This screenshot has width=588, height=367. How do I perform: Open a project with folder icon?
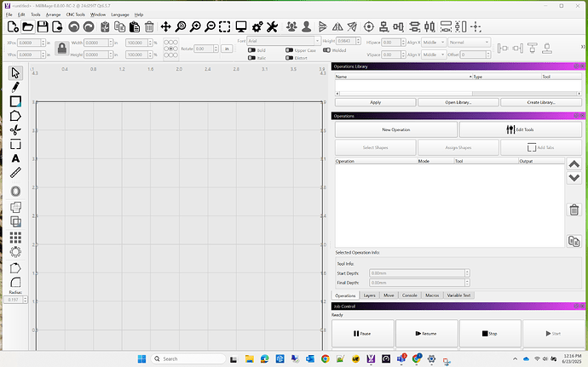pos(28,26)
